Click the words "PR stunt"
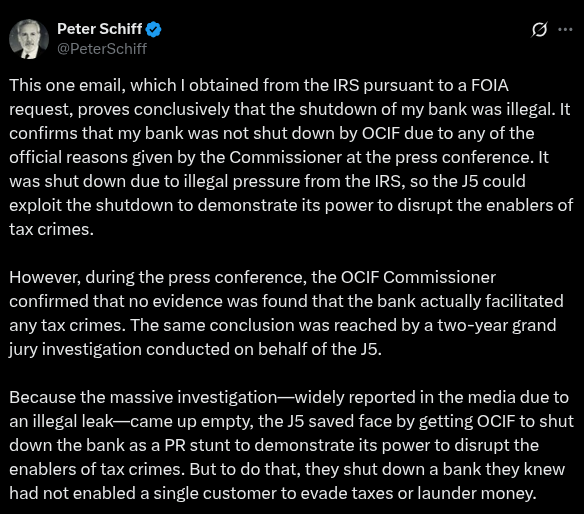The image size is (584, 514). coord(207,445)
